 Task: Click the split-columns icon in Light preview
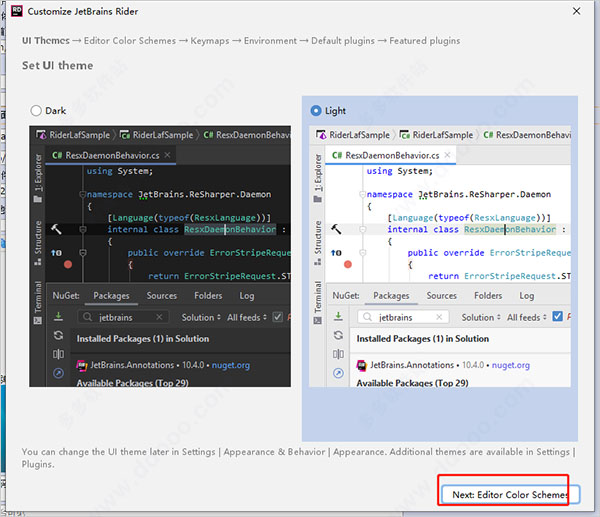[338, 354]
